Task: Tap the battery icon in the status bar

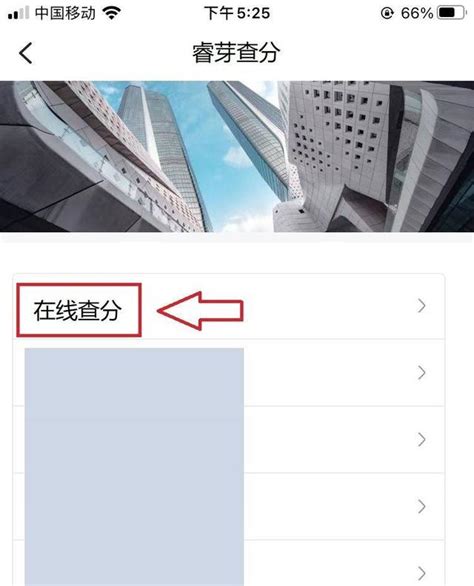Action: (452, 13)
